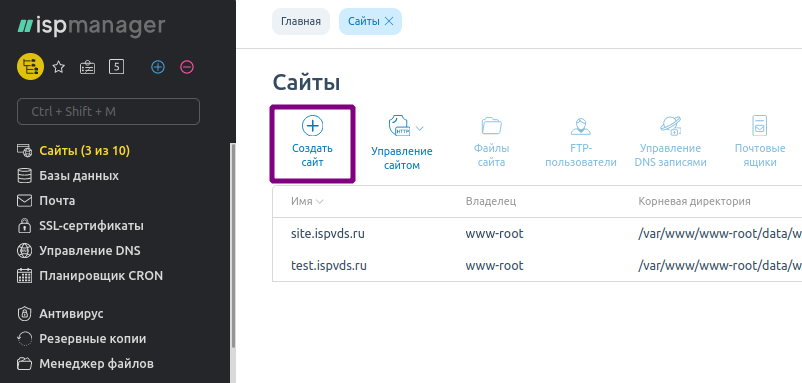Click www-root owner of site.ispvds.ru
Viewport: 802px width, 383px height.
[494, 234]
